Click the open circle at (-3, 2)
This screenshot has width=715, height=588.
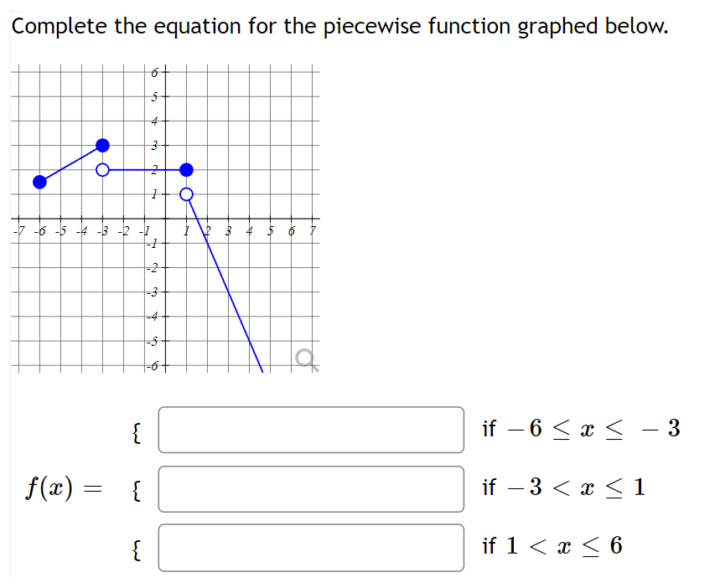tap(101, 169)
